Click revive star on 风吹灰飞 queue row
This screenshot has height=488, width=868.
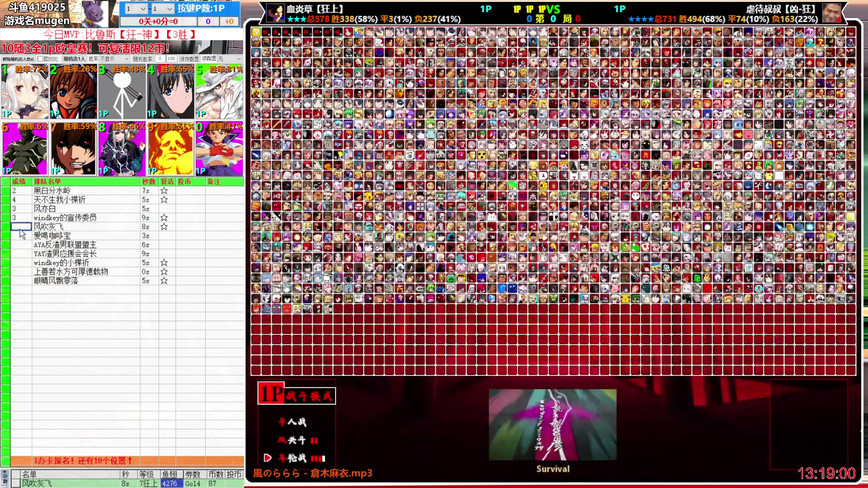[x=164, y=227]
